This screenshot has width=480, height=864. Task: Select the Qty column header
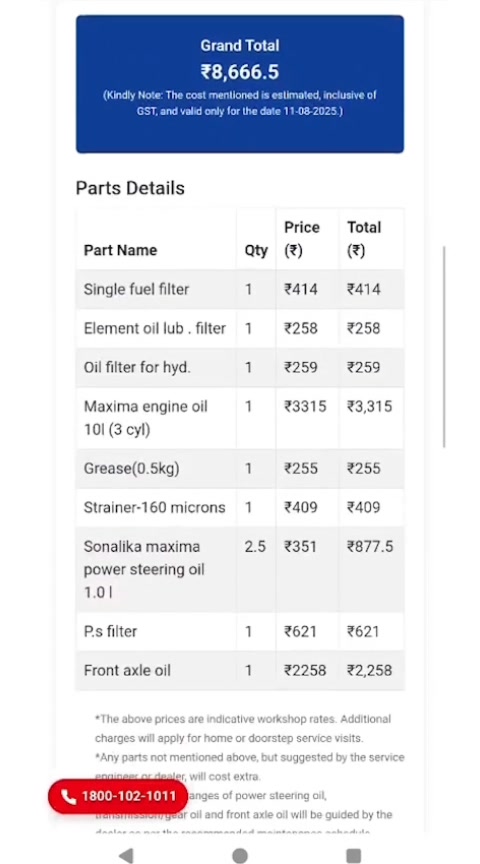click(x=256, y=250)
